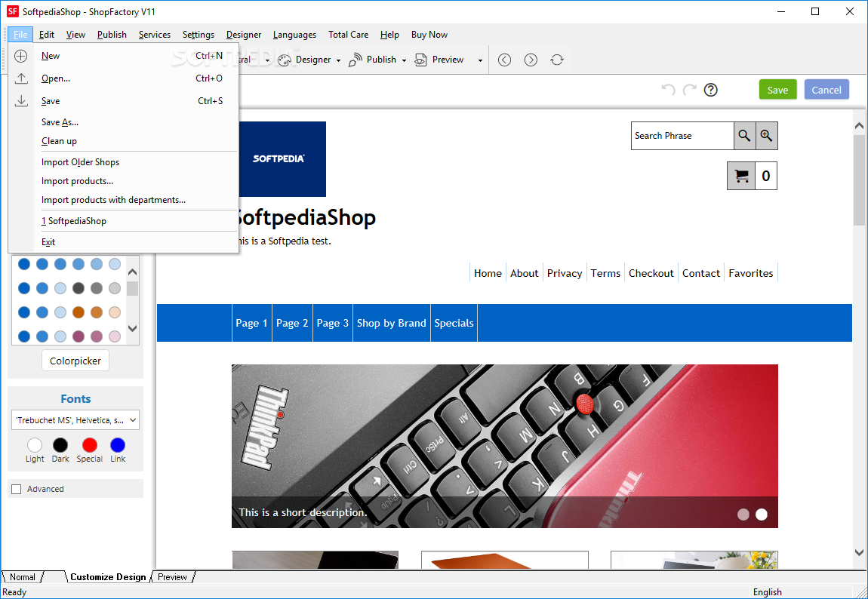Screen dimensions: 868x599
Task: Click the magnifier search icon
Action: coord(744,136)
